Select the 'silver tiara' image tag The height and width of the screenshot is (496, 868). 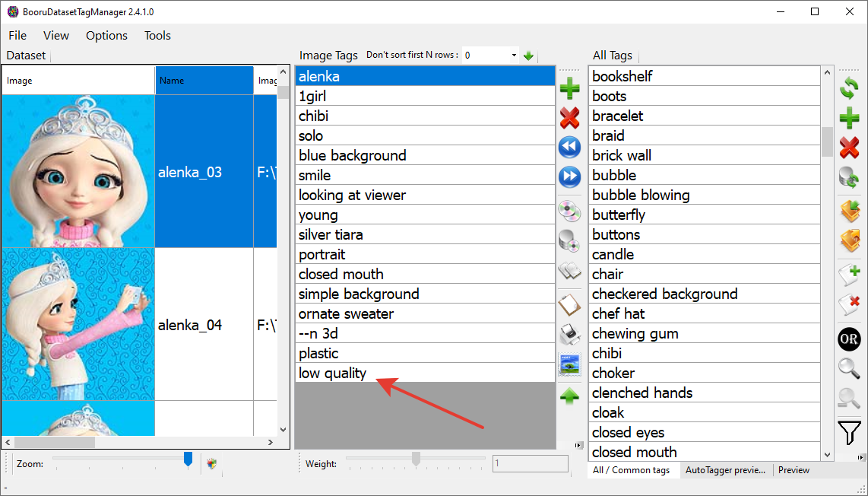(425, 234)
